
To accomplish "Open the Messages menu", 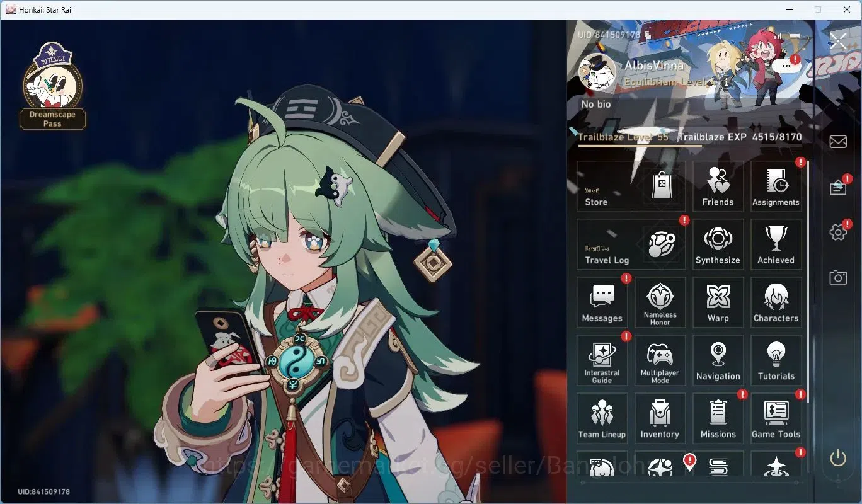I will pyautogui.click(x=602, y=302).
